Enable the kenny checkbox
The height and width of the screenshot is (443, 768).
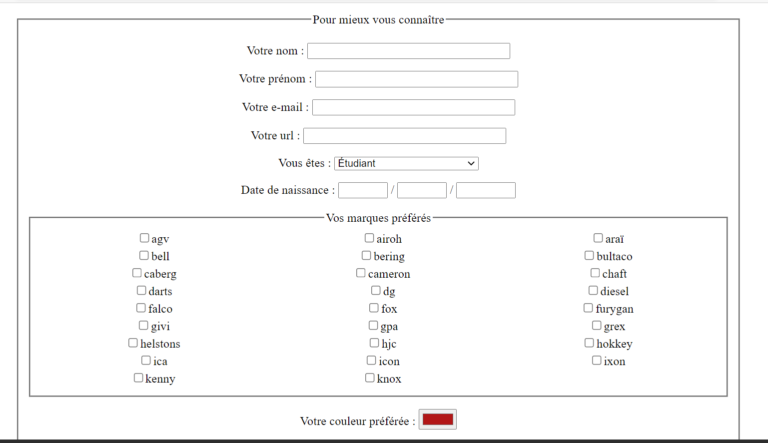pos(138,378)
